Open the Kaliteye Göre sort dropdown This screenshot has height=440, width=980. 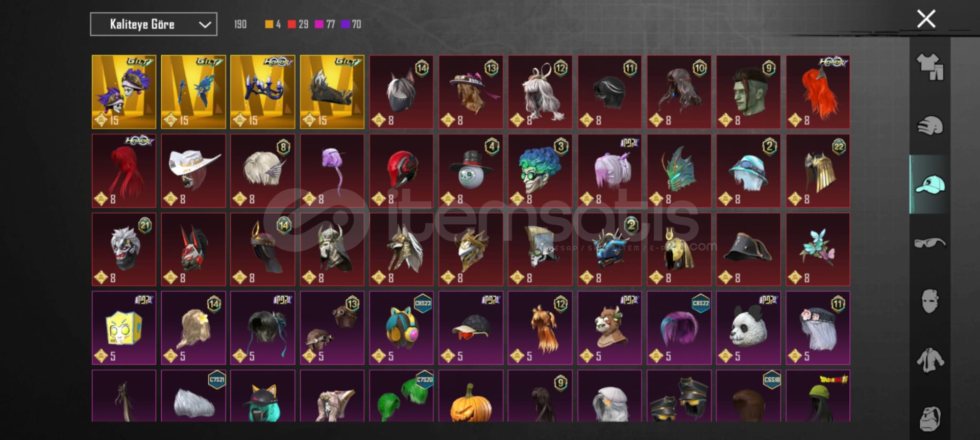tap(154, 24)
